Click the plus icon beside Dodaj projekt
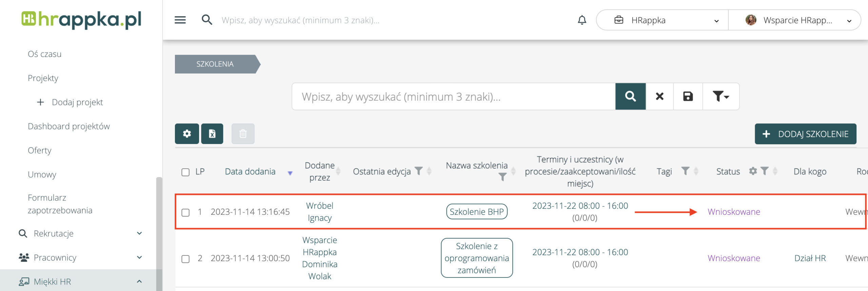868x291 pixels. tap(40, 102)
